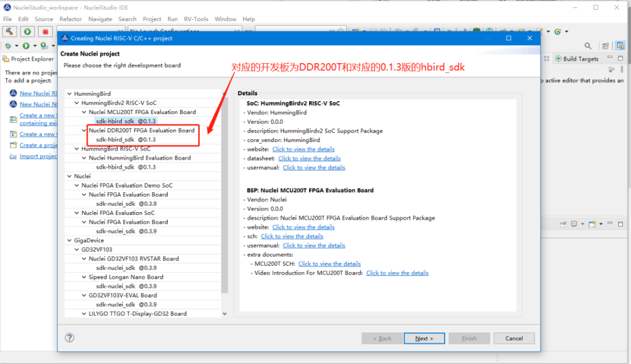Close the tab left of Build Targets
The height and width of the screenshot is (364, 631).
[x=546, y=59]
